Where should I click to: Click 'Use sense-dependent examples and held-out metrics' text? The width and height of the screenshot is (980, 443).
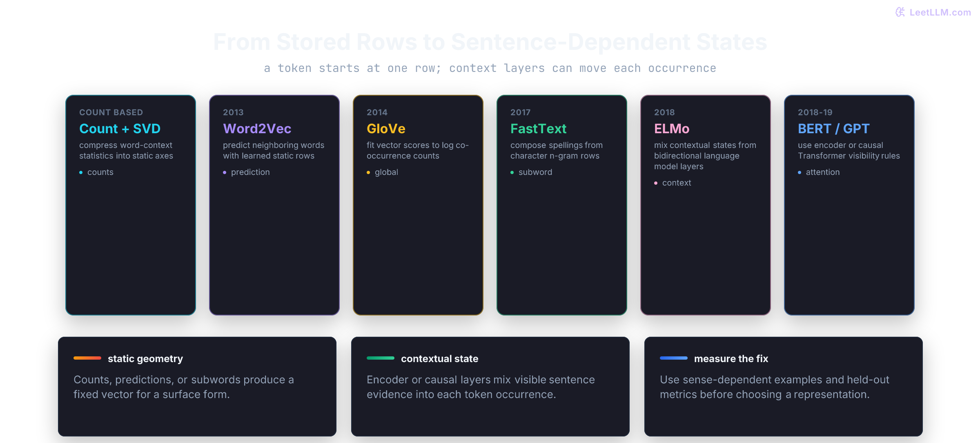pos(774,387)
